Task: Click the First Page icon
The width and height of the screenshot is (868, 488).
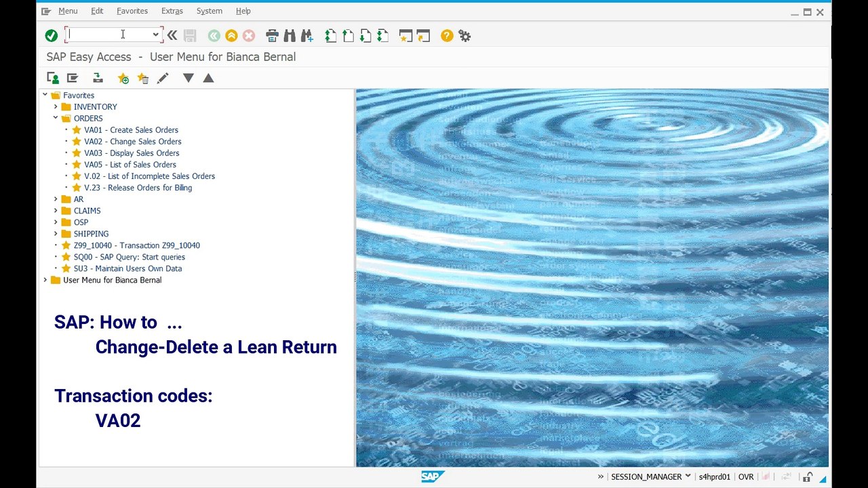Action: point(330,35)
